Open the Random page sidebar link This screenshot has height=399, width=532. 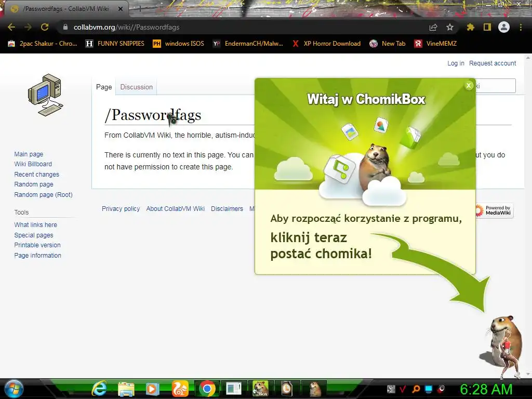[x=34, y=184]
